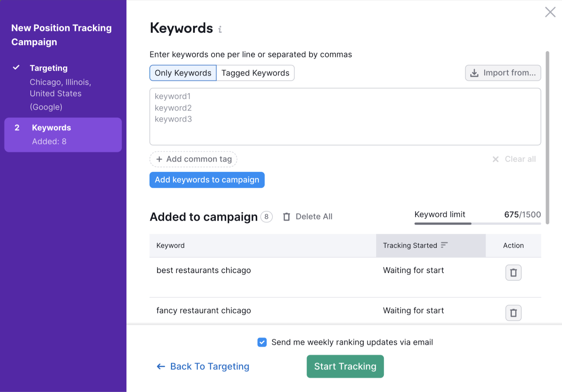Click the keyword limit progress bar
The width and height of the screenshot is (562, 392).
[x=477, y=223]
